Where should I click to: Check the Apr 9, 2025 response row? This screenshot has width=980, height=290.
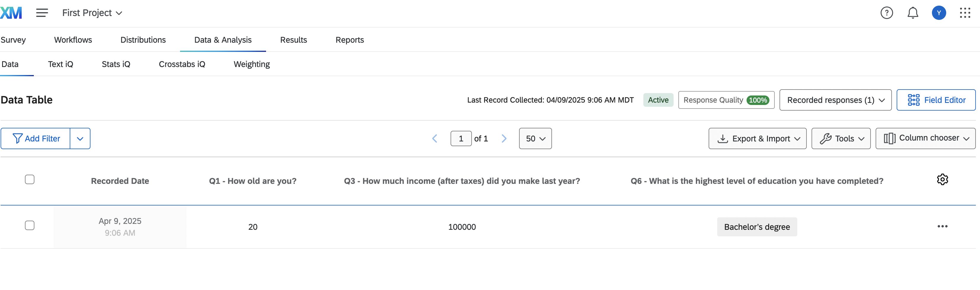[30, 226]
